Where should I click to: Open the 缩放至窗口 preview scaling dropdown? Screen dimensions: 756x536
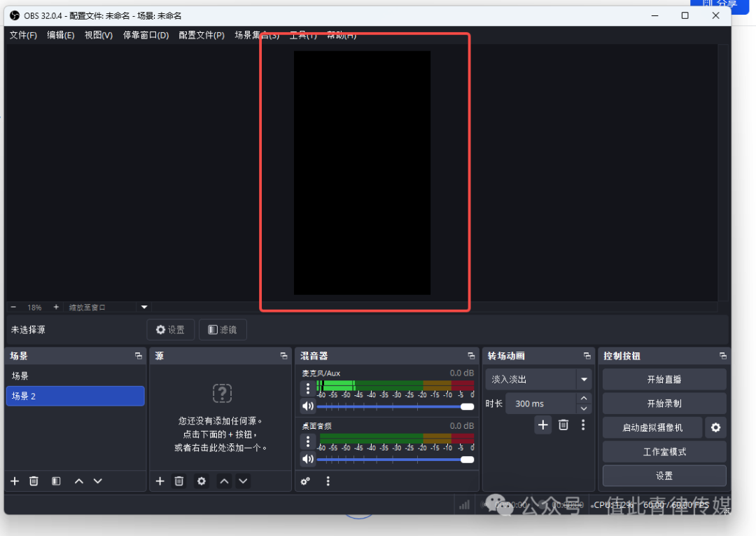coord(144,307)
